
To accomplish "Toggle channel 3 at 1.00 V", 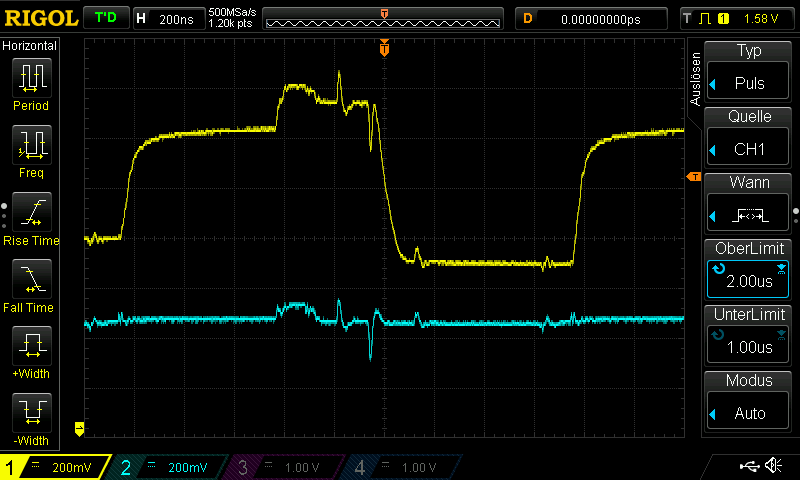I will [285, 467].
